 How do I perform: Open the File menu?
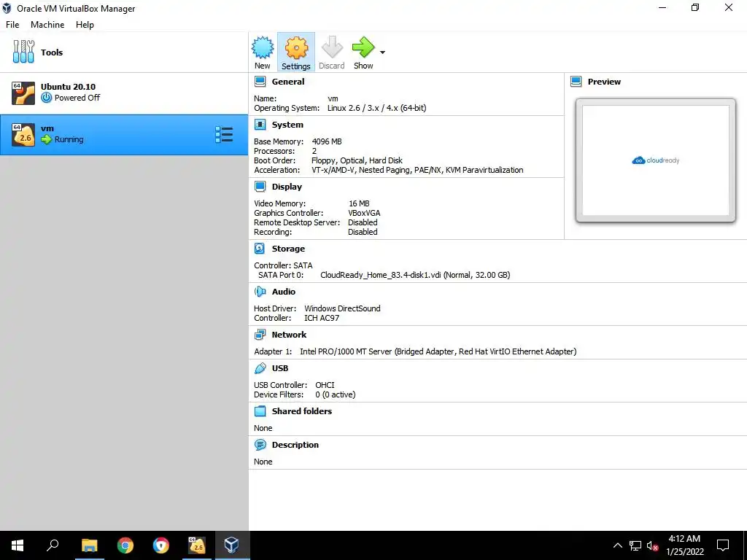click(12, 25)
